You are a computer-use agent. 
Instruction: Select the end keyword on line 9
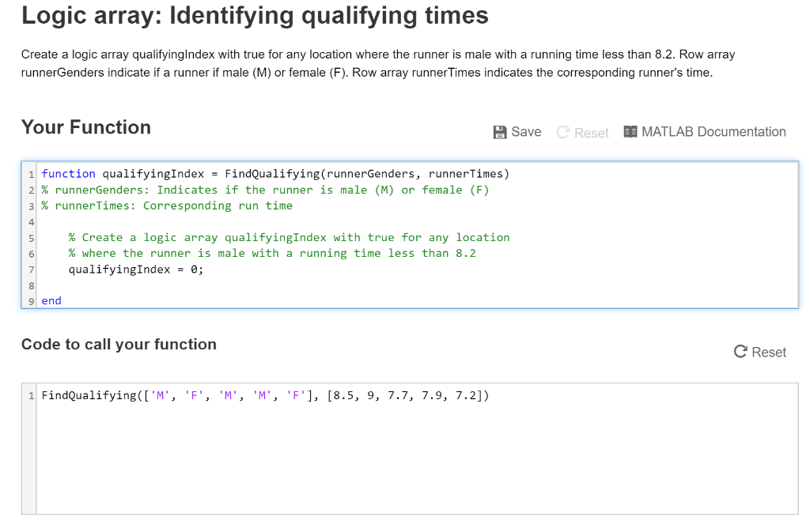coord(51,300)
